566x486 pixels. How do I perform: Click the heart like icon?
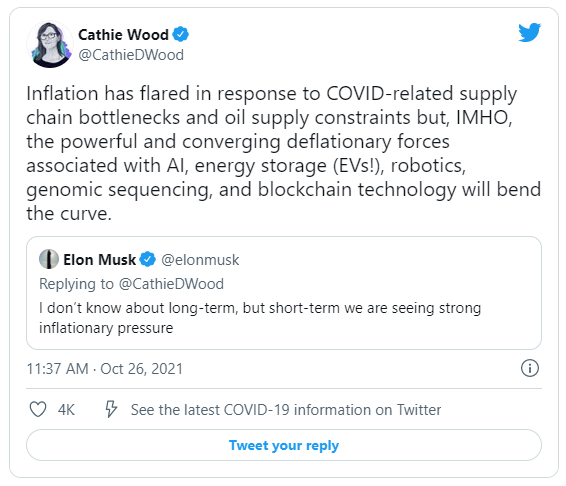point(38,409)
